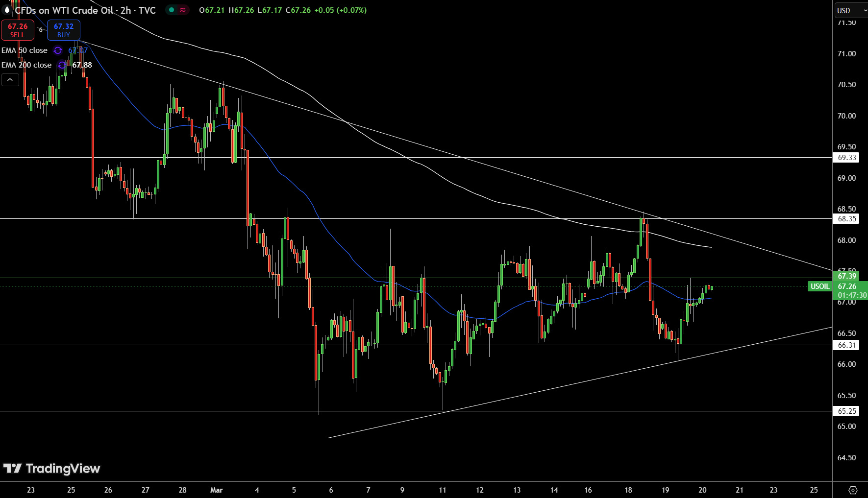Click the EMA 50 refresh icon
Viewport: 868px width, 498px height.
pyautogui.click(x=58, y=50)
